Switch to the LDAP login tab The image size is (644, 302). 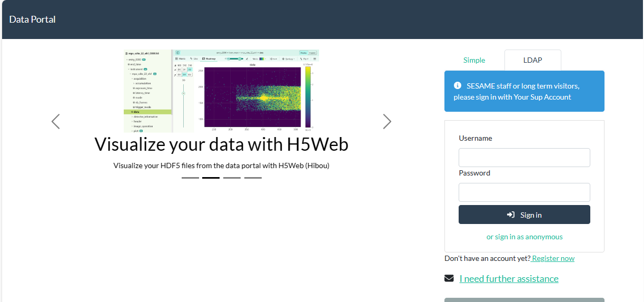532,60
